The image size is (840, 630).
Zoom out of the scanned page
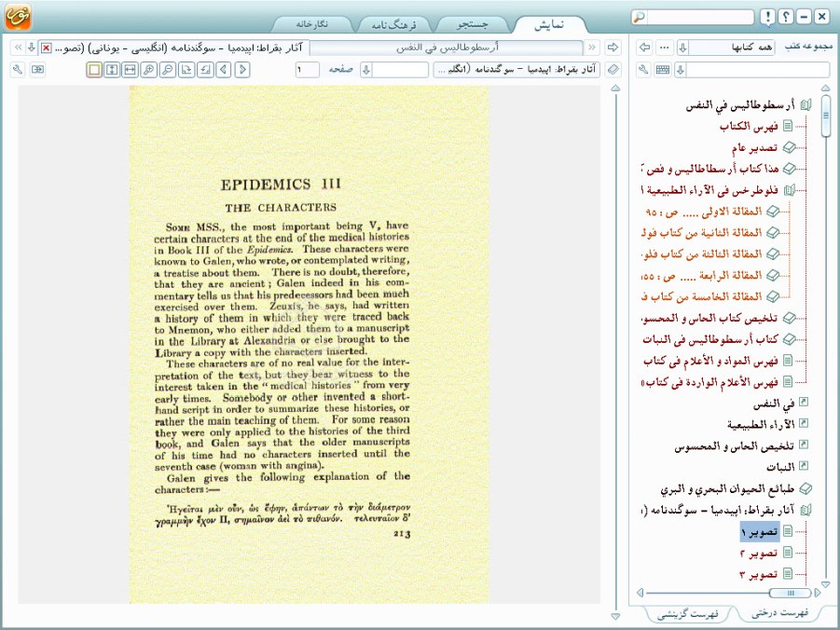pos(168,70)
